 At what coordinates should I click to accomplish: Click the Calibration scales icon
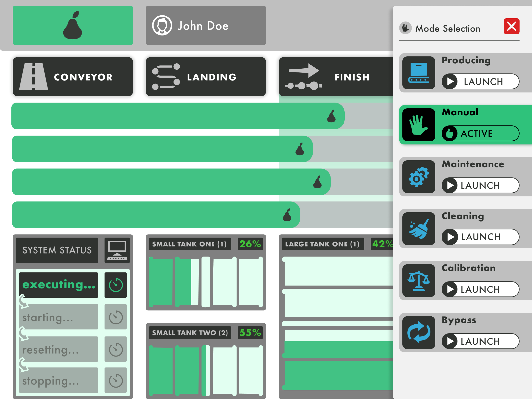pos(418,281)
